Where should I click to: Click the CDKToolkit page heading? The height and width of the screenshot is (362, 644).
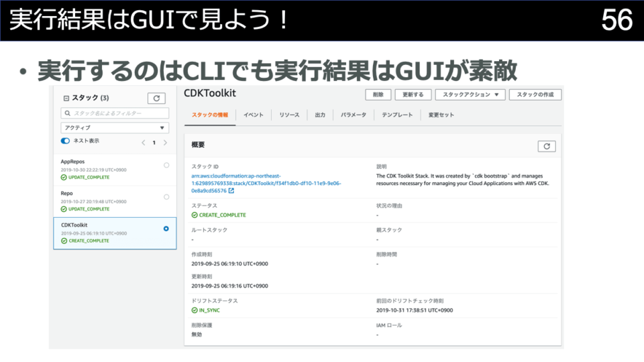pyautogui.click(x=210, y=93)
